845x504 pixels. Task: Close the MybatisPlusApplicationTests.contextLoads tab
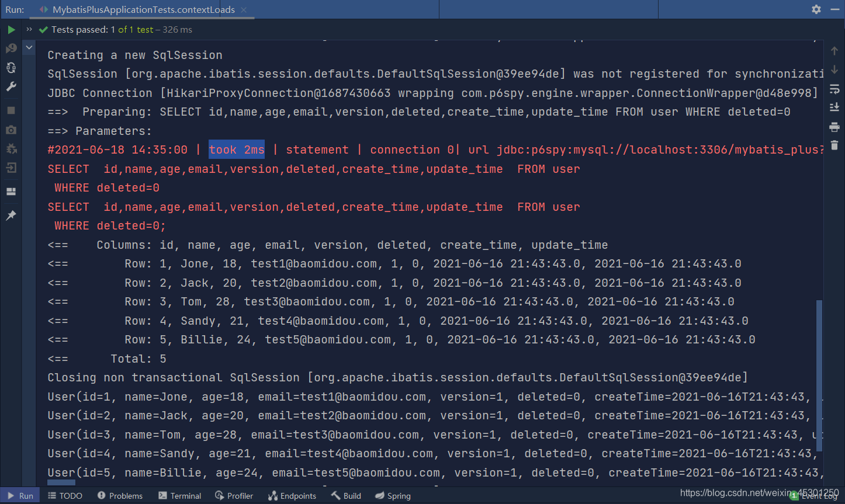point(244,10)
